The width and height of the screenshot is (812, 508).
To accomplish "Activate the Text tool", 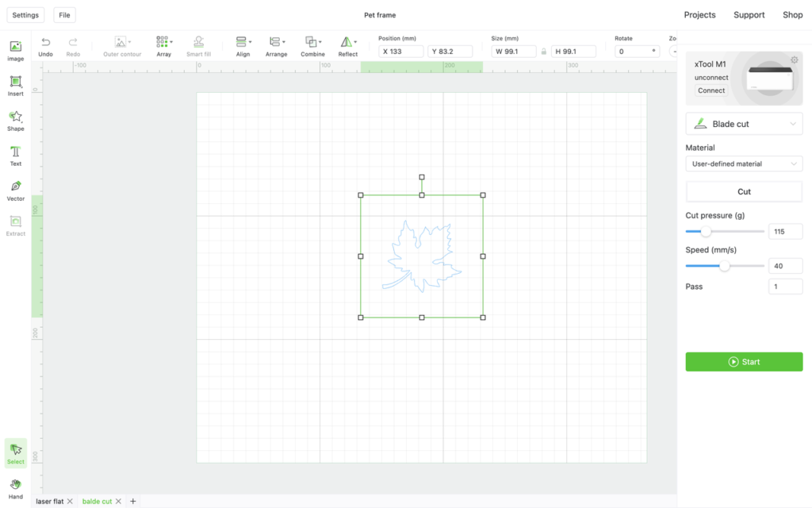I will [15, 155].
